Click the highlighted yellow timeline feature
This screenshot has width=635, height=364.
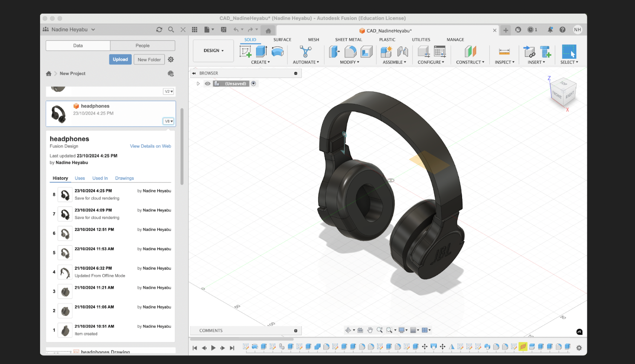(523, 347)
